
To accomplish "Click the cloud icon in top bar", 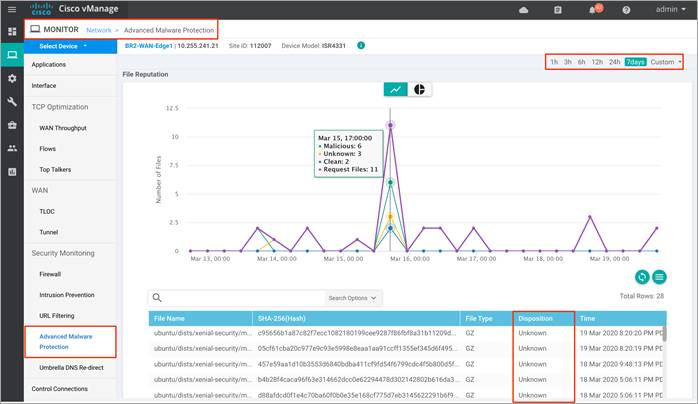I will [524, 10].
